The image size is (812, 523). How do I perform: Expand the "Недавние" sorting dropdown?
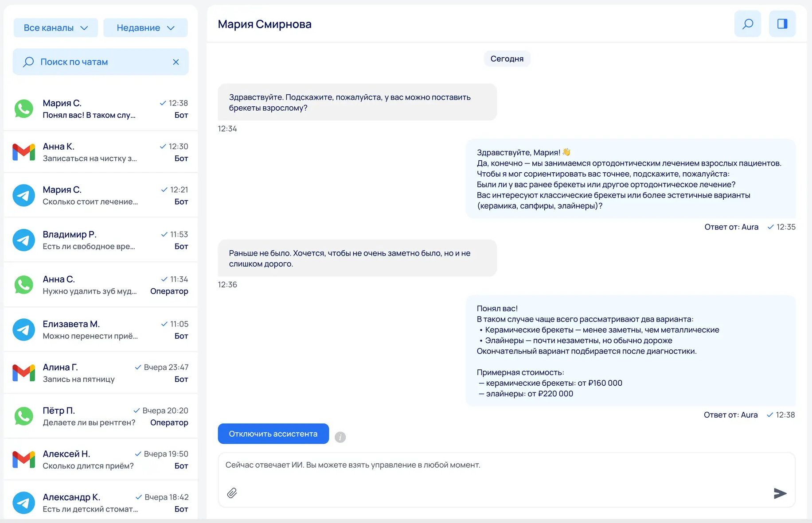click(145, 28)
